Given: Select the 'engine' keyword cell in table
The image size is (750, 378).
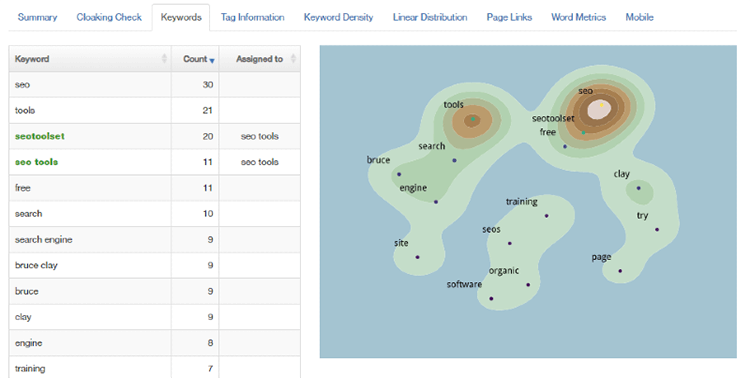Looking at the screenshot, I should [x=90, y=343].
